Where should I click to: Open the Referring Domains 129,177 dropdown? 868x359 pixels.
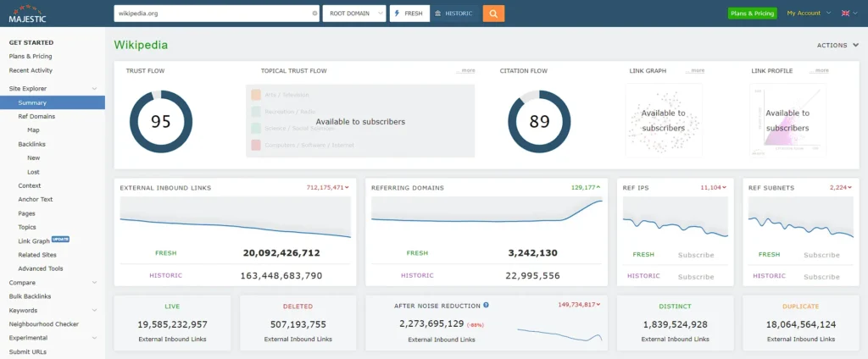tap(587, 187)
